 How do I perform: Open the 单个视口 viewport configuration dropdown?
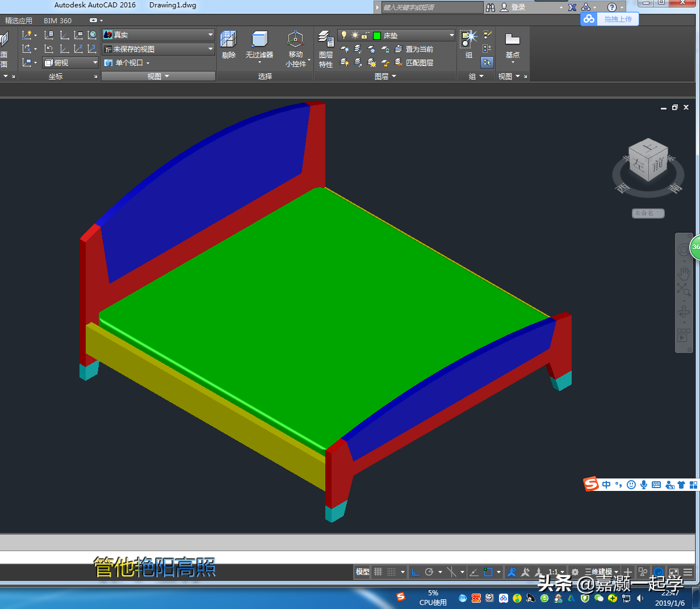(x=127, y=62)
